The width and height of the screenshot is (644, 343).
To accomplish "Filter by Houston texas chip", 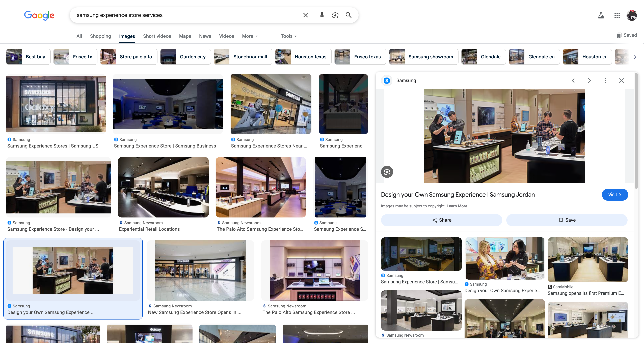I will click(303, 57).
